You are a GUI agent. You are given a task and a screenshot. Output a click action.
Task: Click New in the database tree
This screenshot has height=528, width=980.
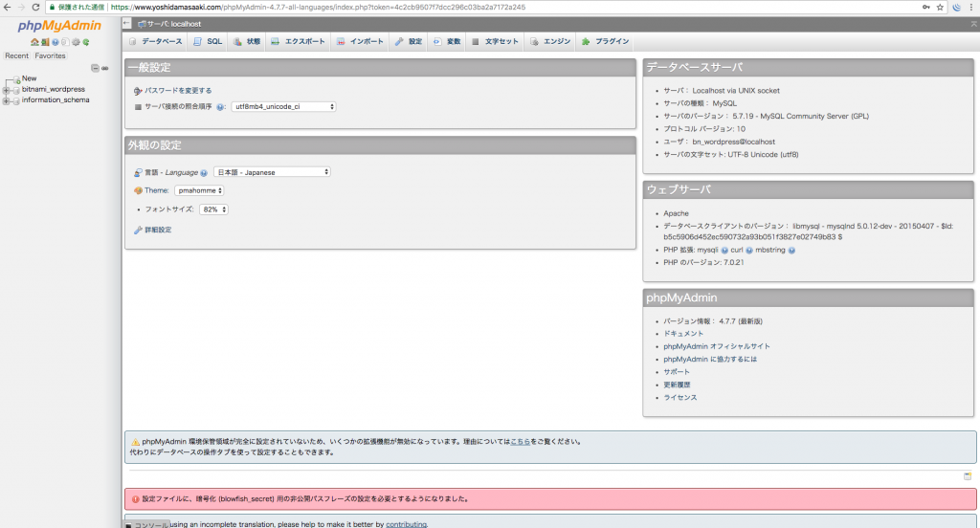[29, 78]
